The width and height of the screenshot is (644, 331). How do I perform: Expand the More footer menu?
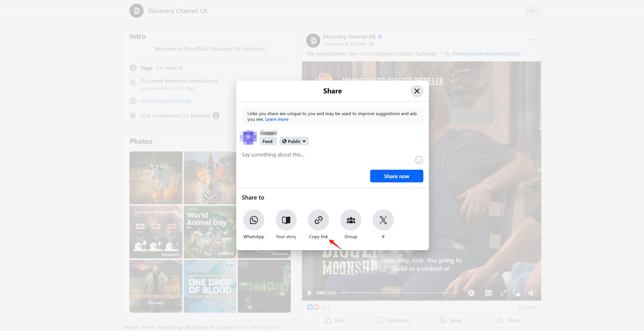click(x=242, y=327)
